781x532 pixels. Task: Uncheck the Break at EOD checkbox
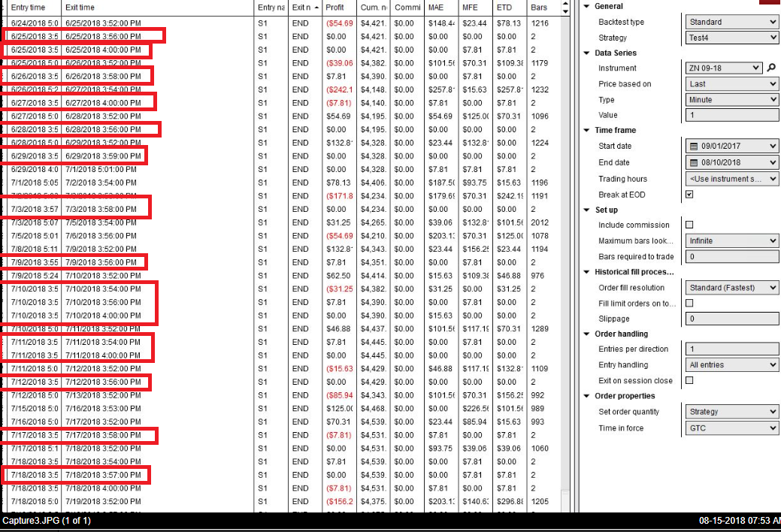click(689, 195)
